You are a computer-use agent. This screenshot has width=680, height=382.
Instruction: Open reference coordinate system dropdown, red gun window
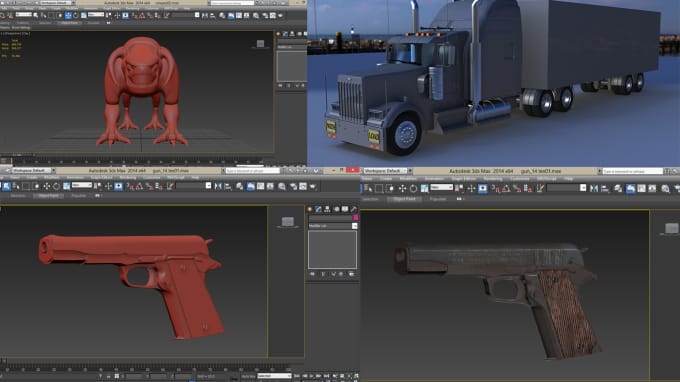tap(82, 186)
